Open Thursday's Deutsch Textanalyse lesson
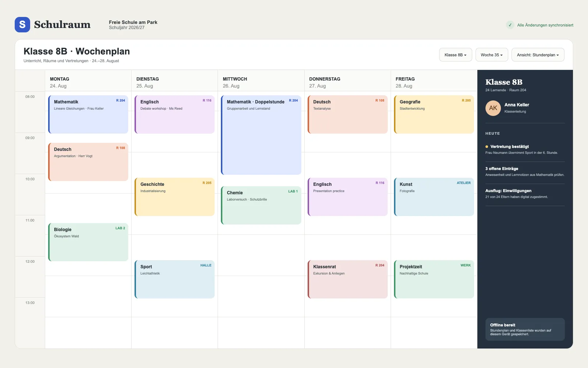The height and width of the screenshot is (368, 588). click(x=348, y=114)
